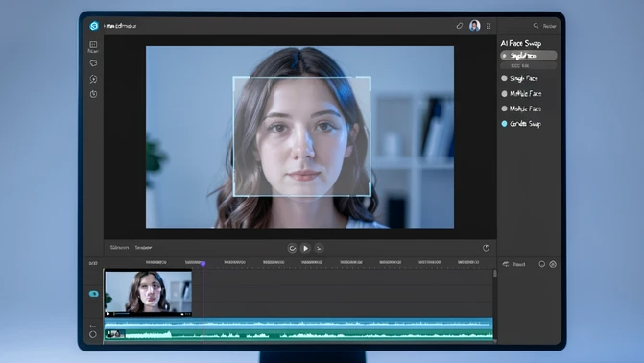Click the circular icon at right of playback bar
The image size is (644, 363).
pos(486,248)
